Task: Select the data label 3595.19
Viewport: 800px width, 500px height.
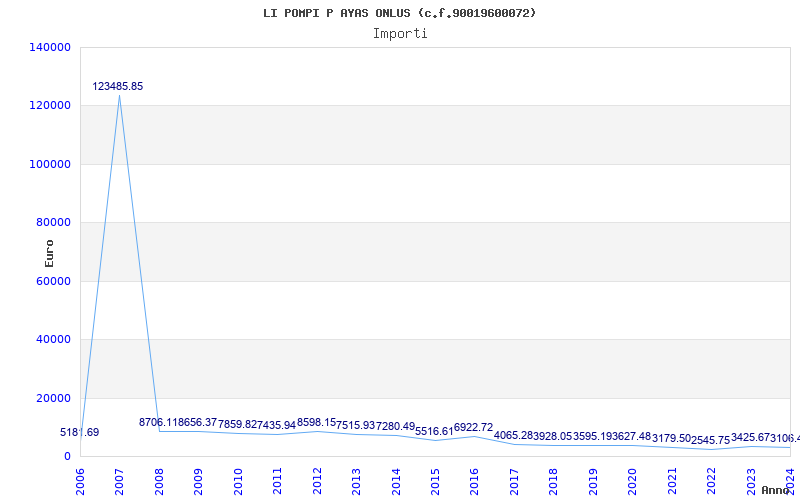Action: pyautogui.click(x=592, y=436)
